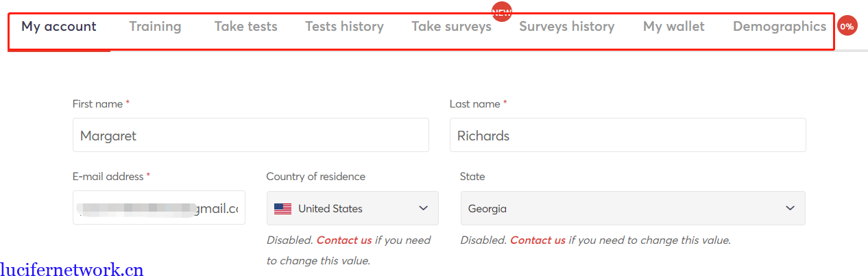Expand the State dropdown chevron
Viewport: 868px width, 276px height.
pyautogui.click(x=790, y=208)
